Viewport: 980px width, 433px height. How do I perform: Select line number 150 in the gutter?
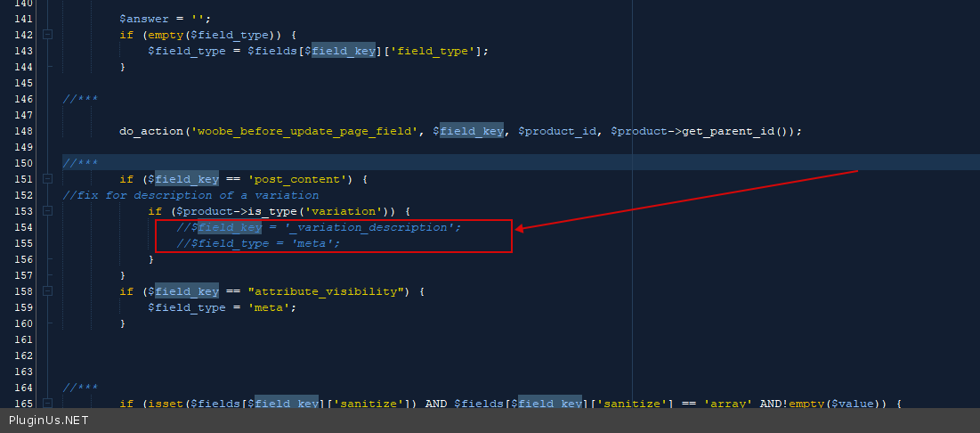point(19,163)
